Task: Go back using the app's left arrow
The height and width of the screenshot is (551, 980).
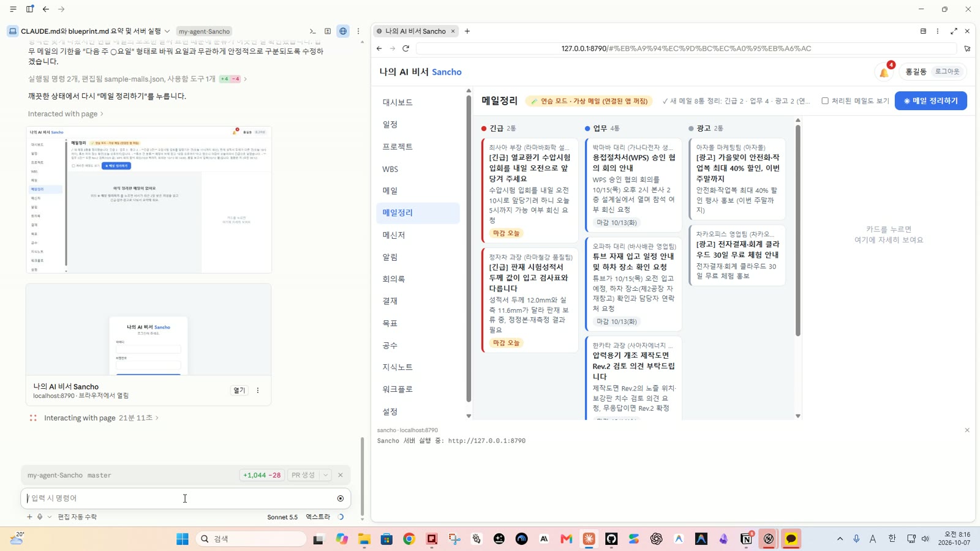Action: click(x=46, y=9)
